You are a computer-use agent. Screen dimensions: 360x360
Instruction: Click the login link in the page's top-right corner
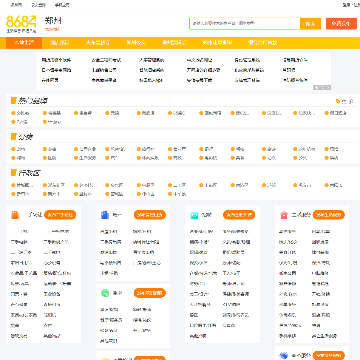tap(346, 5)
